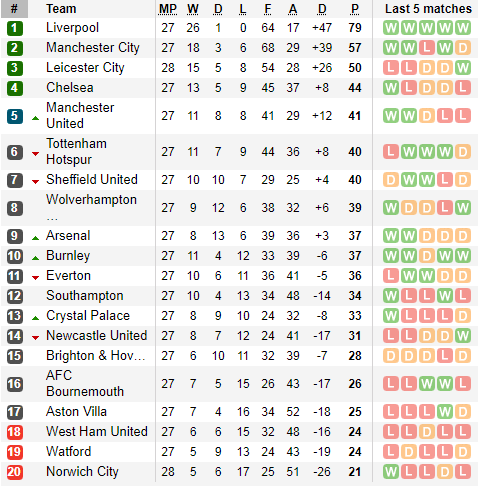Open the Liverpool team link
The width and height of the screenshot is (478, 486).
coord(72,28)
